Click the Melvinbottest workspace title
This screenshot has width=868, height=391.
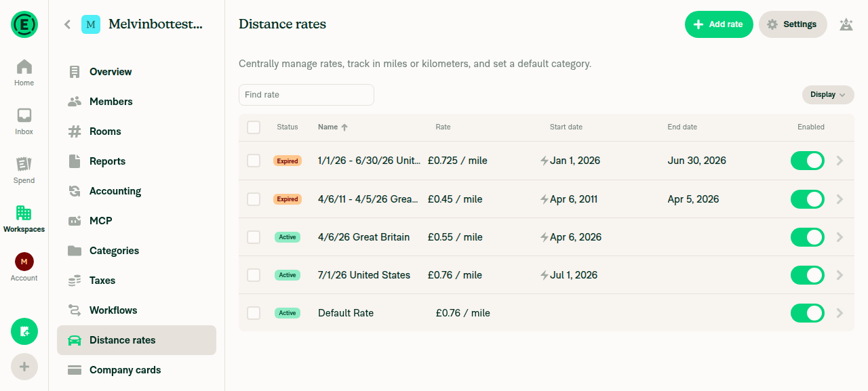155,24
